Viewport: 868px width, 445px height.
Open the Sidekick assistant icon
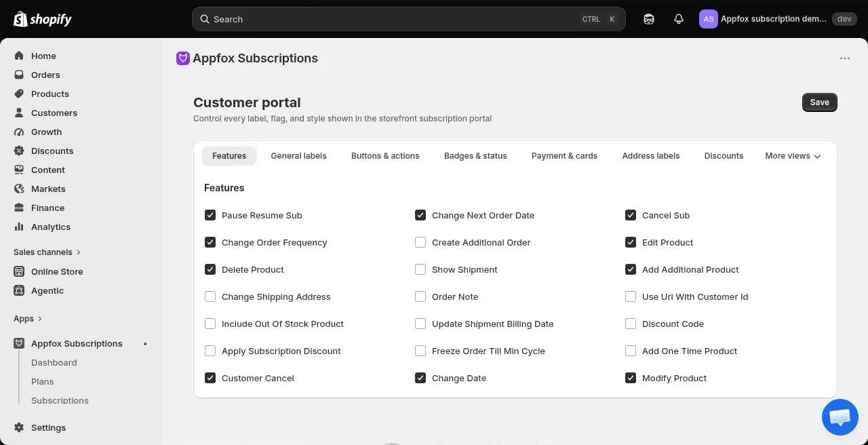pyautogui.click(x=649, y=19)
